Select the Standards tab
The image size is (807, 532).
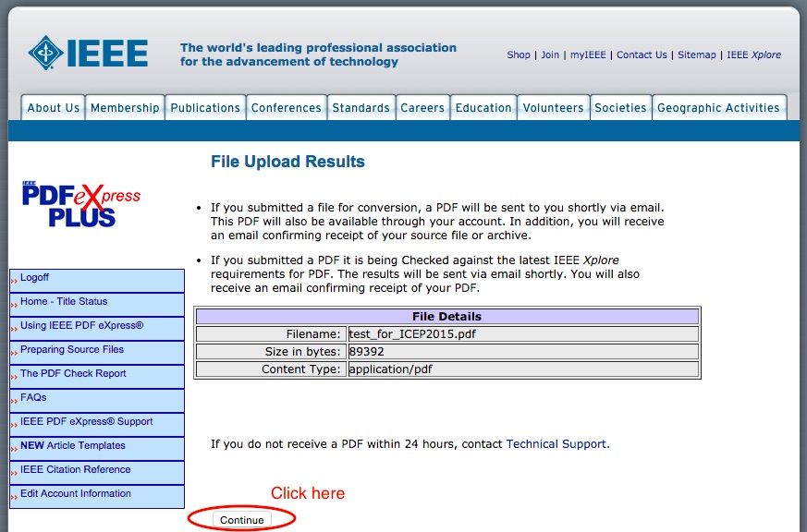[x=361, y=108]
